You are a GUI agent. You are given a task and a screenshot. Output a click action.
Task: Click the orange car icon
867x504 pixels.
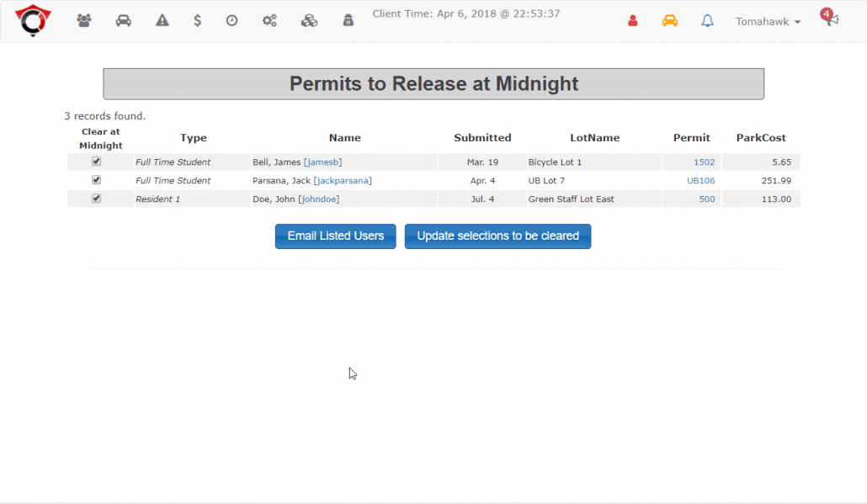pyautogui.click(x=669, y=21)
